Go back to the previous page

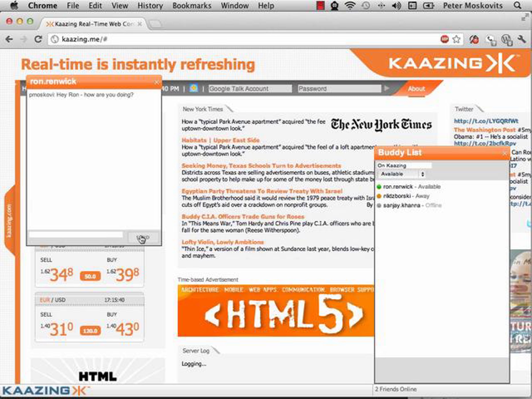9,39
